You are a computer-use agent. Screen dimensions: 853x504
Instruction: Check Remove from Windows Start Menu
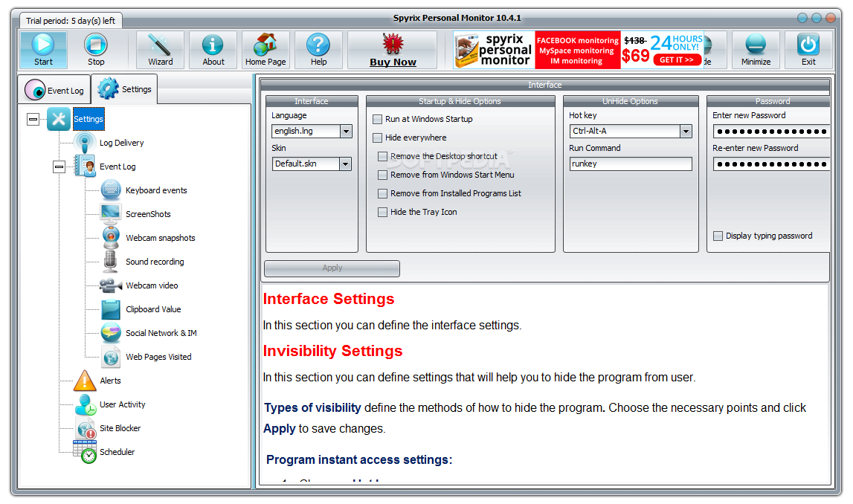[x=382, y=175]
